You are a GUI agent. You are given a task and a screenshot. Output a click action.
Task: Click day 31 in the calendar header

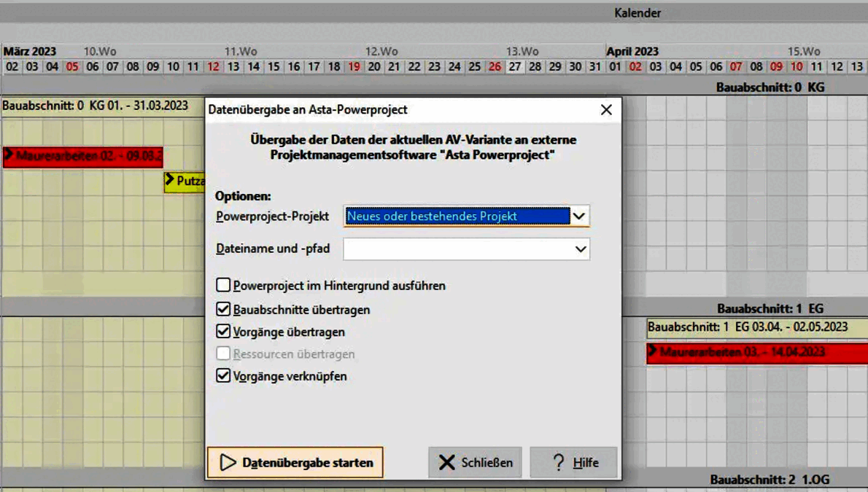pos(595,67)
